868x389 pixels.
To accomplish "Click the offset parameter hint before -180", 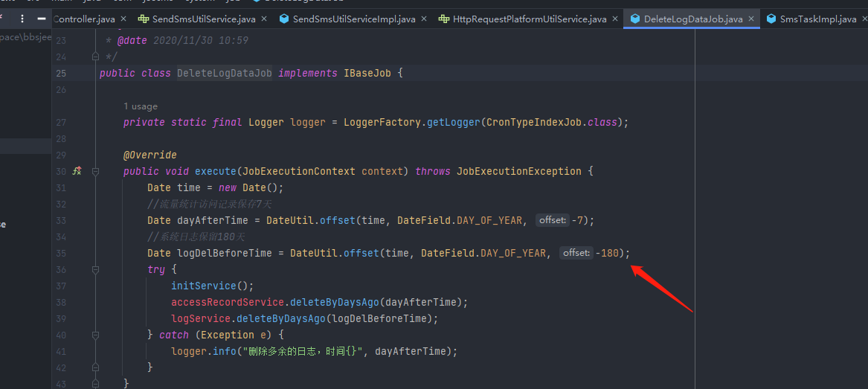I will [576, 253].
